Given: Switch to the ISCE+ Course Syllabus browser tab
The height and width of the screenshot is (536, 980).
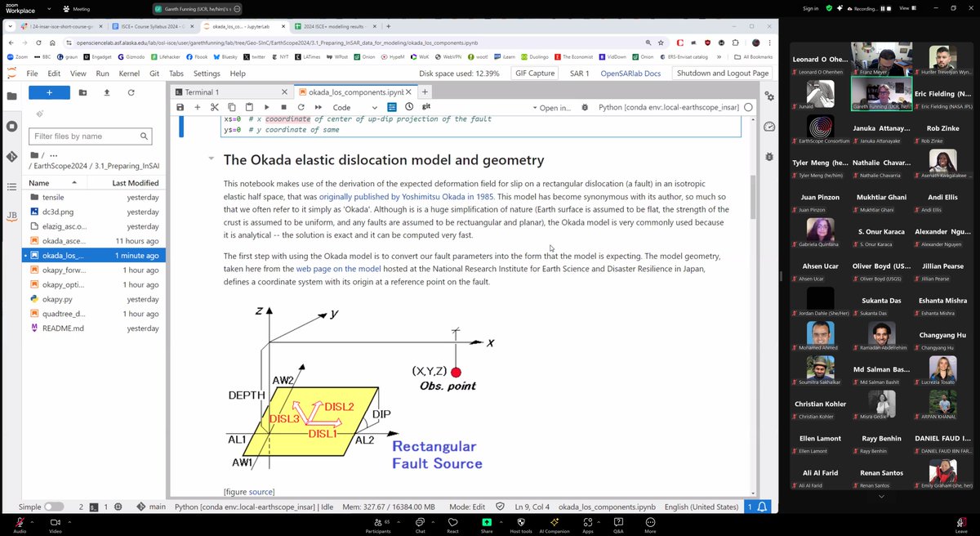Looking at the screenshot, I should 151,26.
